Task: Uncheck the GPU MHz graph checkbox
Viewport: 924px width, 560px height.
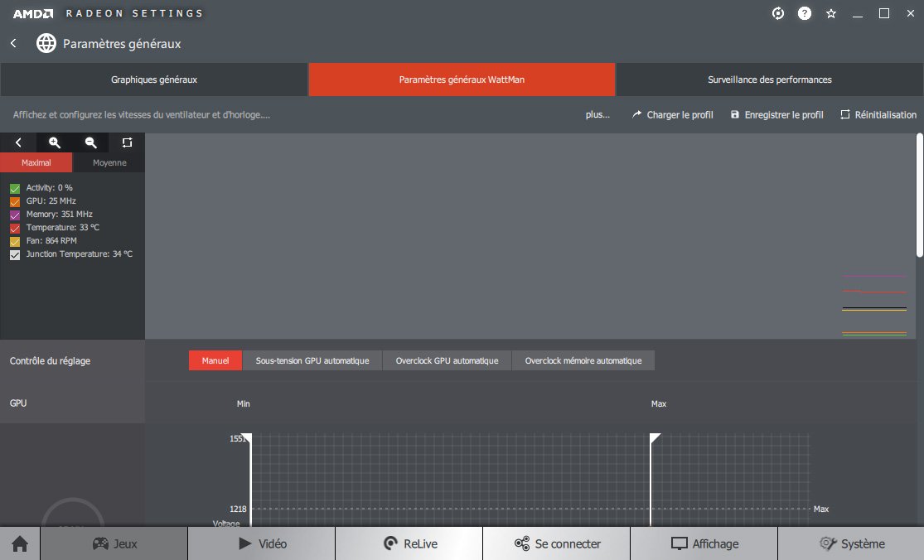Action: pyautogui.click(x=15, y=202)
